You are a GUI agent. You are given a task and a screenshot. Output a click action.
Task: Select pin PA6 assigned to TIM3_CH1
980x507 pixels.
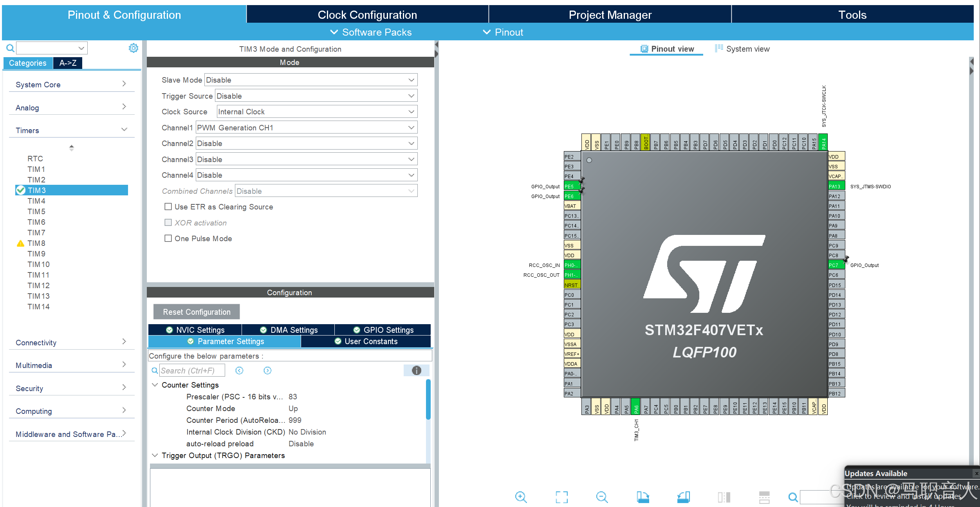pyautogui.click(x=636, y=406)
